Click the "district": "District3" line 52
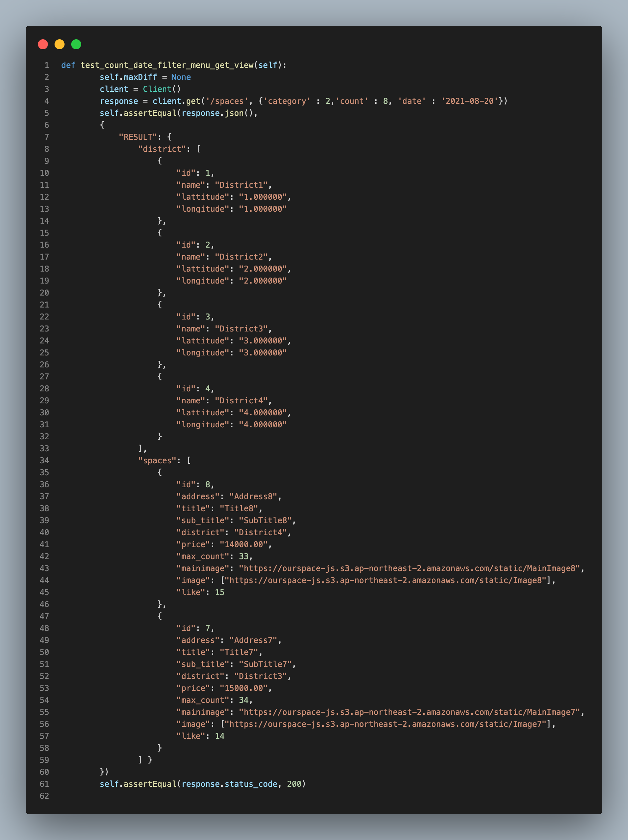628x840 pixels. [234, 676]
